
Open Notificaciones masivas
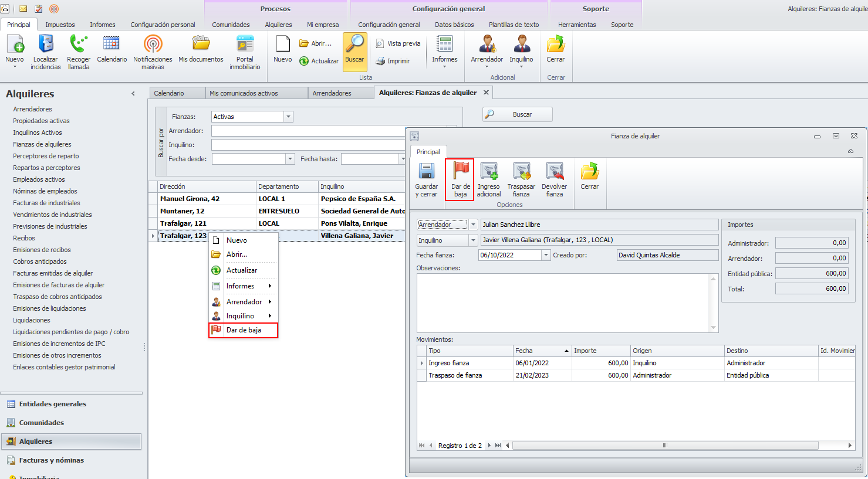pos(153,52)
